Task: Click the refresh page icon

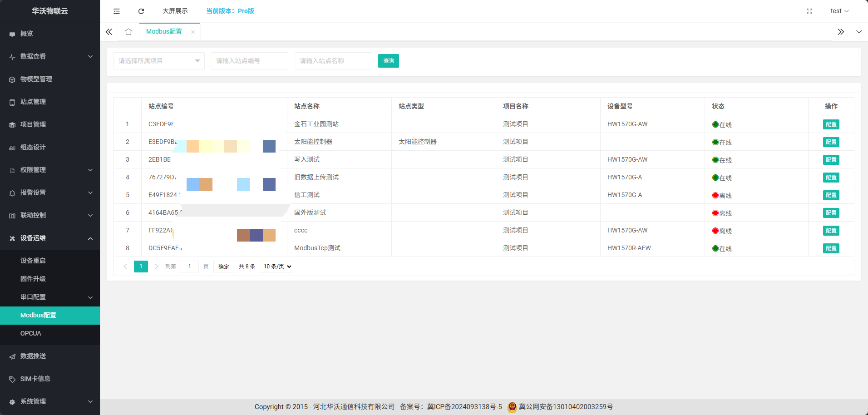Action: click(x=141, y=11)
